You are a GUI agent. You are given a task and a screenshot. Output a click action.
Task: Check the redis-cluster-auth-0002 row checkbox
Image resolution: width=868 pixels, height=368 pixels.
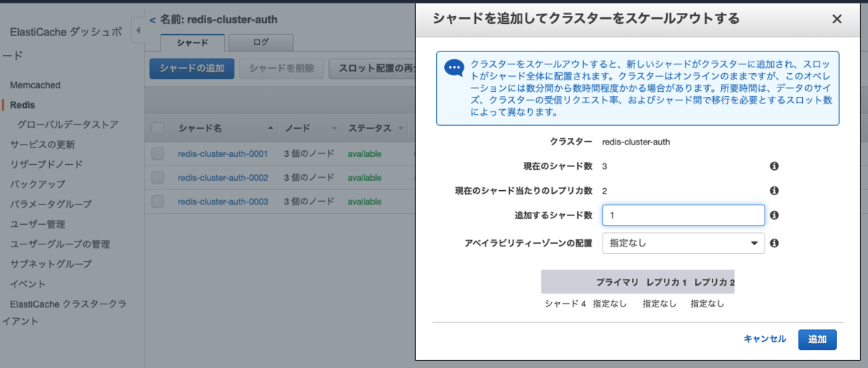[158, 177]
